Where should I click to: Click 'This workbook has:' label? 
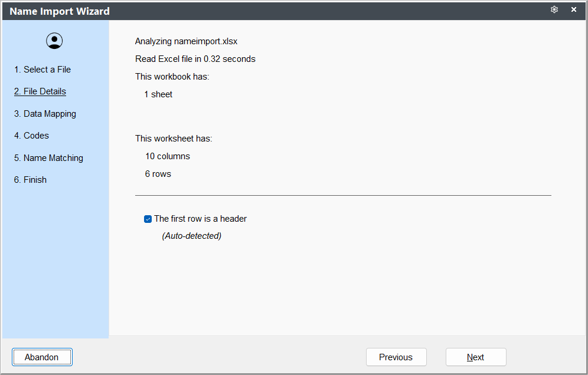[x=172, y=77]
